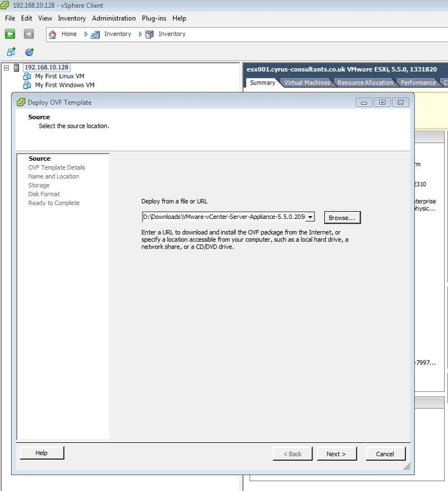The image size is (448, 491).
Task: Close the Deploy OVF Template dialog
Action: click(x=401, y=102)
